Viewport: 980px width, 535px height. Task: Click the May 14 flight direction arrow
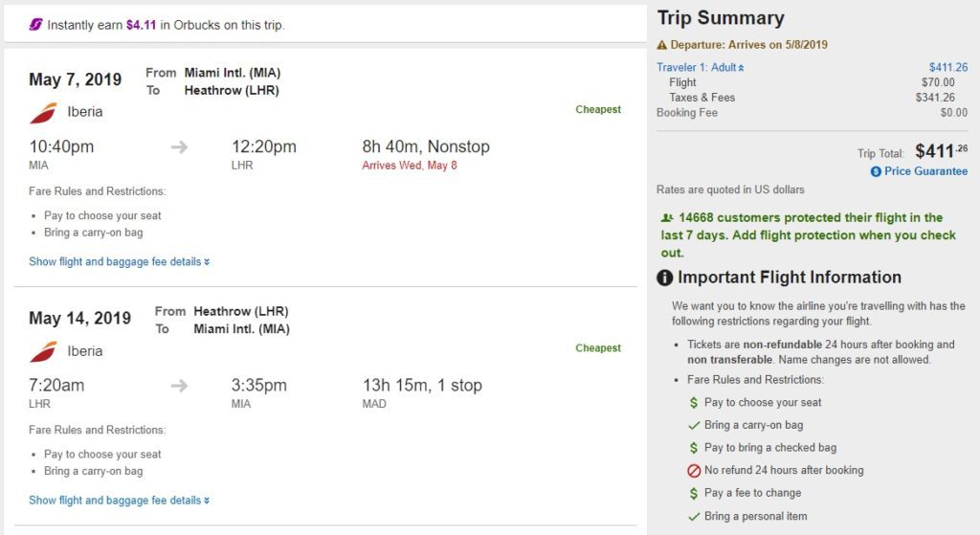(x=179, y=386)
